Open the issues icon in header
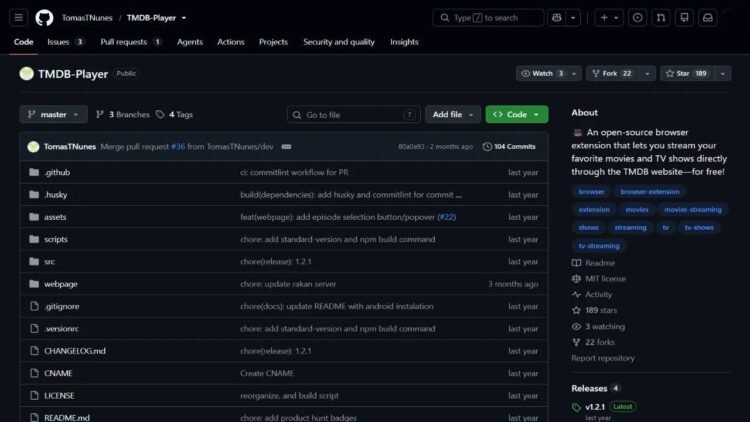Screen dimensions: 750x422 (637, 18)
